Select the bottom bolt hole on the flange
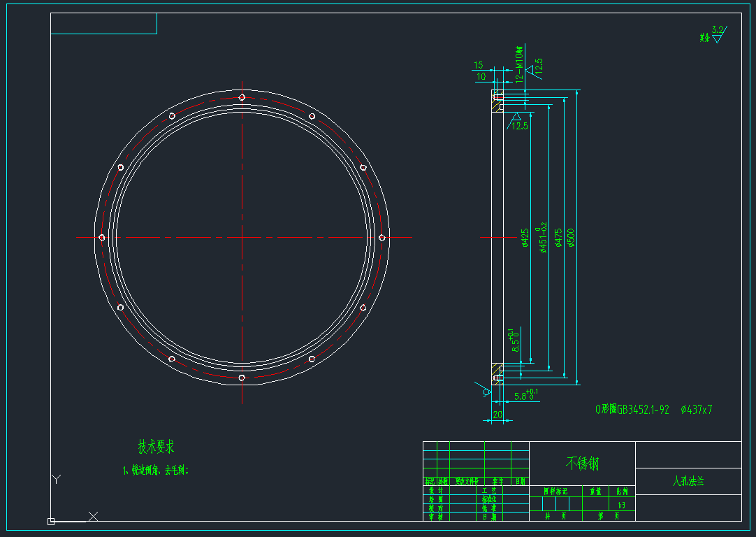756x537 pixels. [242, 378]
